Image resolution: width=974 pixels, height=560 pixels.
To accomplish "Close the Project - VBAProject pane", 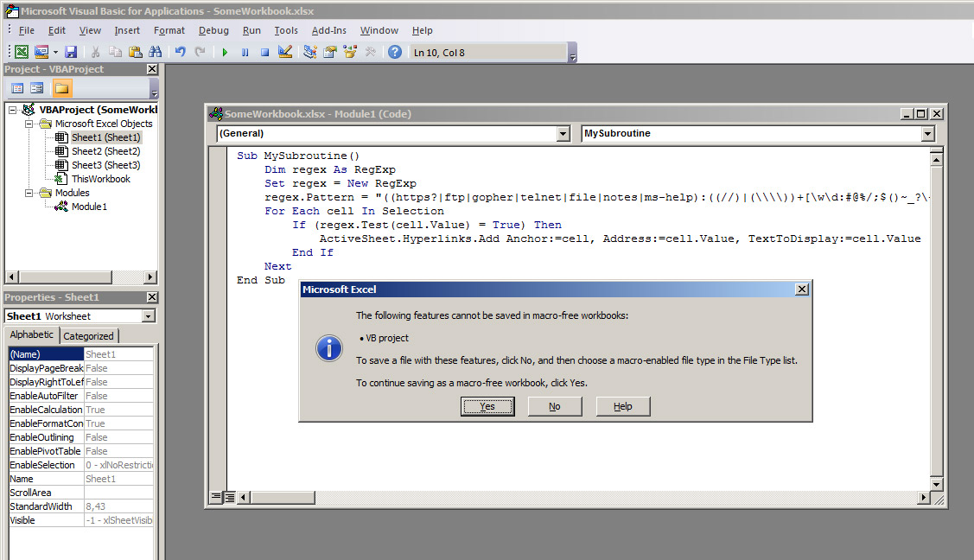I will (152, 69).
